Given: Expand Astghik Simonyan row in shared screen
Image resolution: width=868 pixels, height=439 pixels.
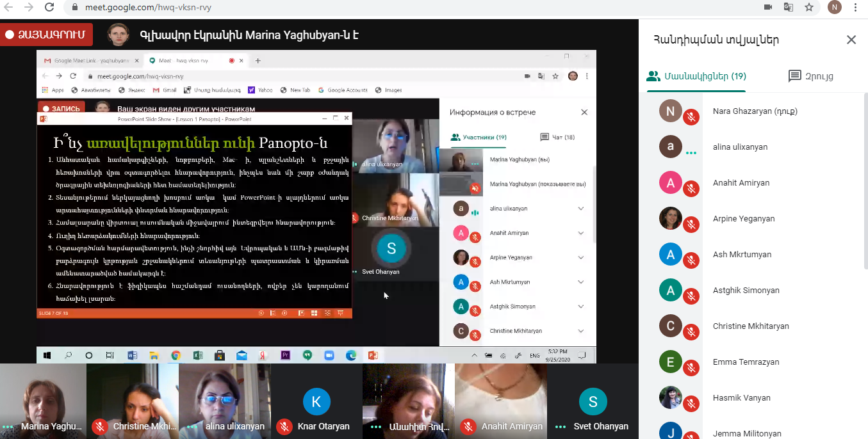Looking at the screenshot, I should coord(581,307).
